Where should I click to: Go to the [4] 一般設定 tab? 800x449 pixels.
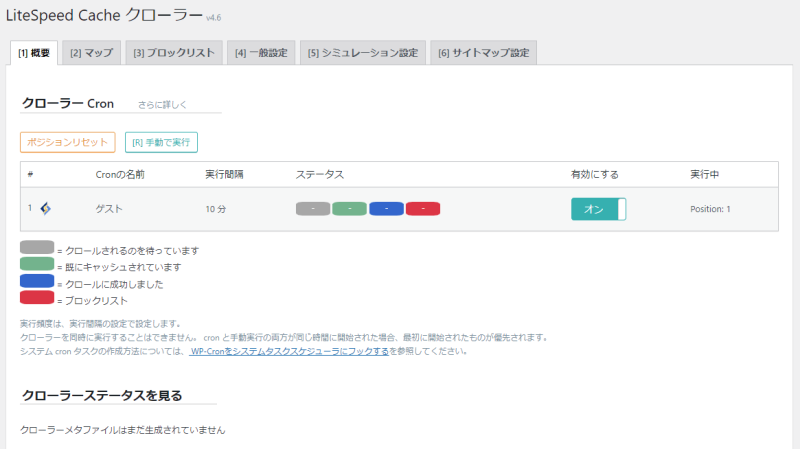click(x=261, y=53)
